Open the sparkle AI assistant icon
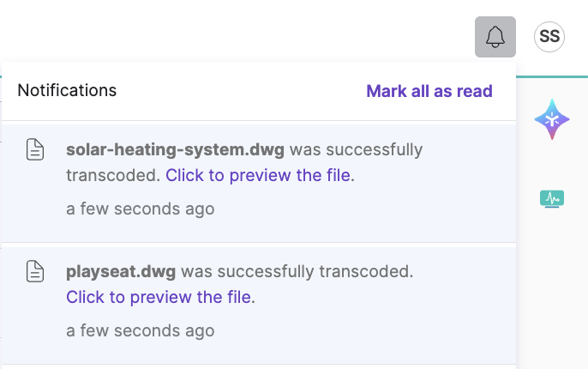 click(x=552, y=119)
